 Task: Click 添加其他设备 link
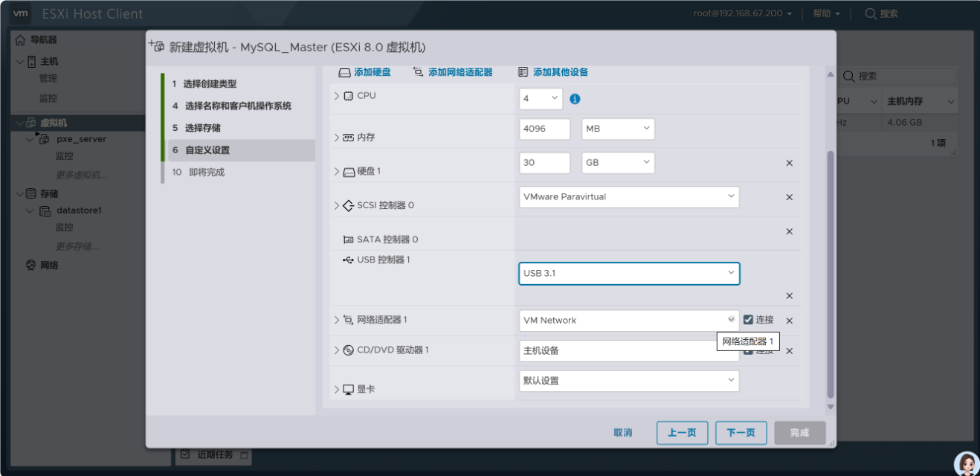pos(553,72)
